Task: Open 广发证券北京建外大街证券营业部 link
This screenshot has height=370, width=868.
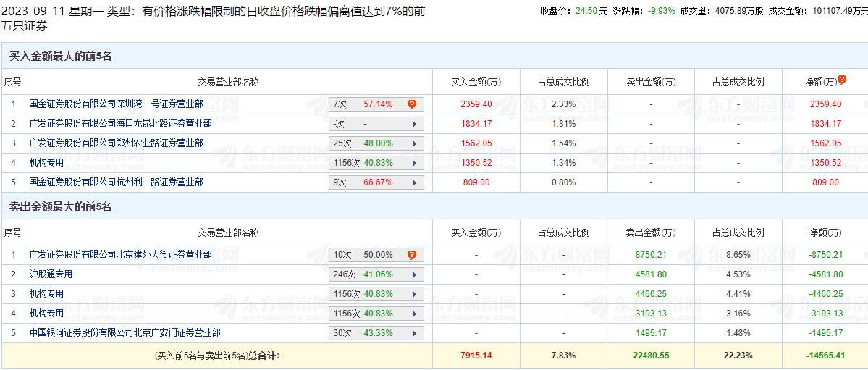Action: [x=120, y=255]
